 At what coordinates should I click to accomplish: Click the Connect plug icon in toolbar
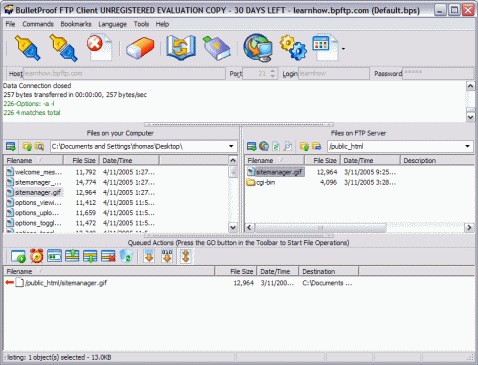pos(28,48)
